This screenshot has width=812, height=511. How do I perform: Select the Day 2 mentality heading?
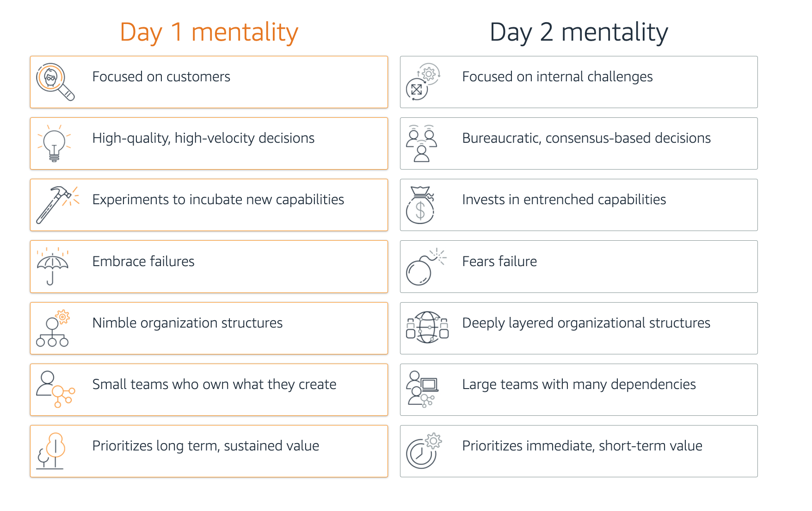[x=579, y=32]
